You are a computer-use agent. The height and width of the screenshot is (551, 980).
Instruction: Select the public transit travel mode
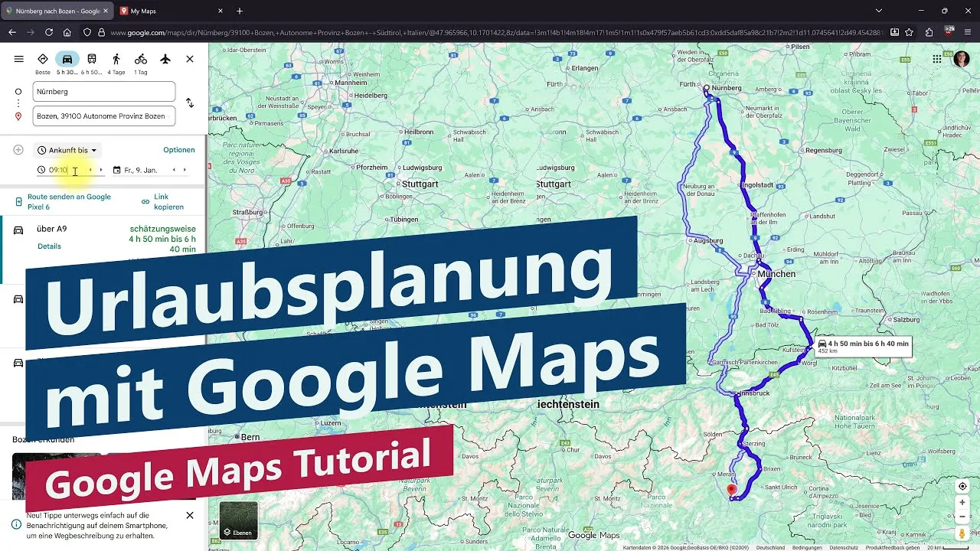point(92,59)
